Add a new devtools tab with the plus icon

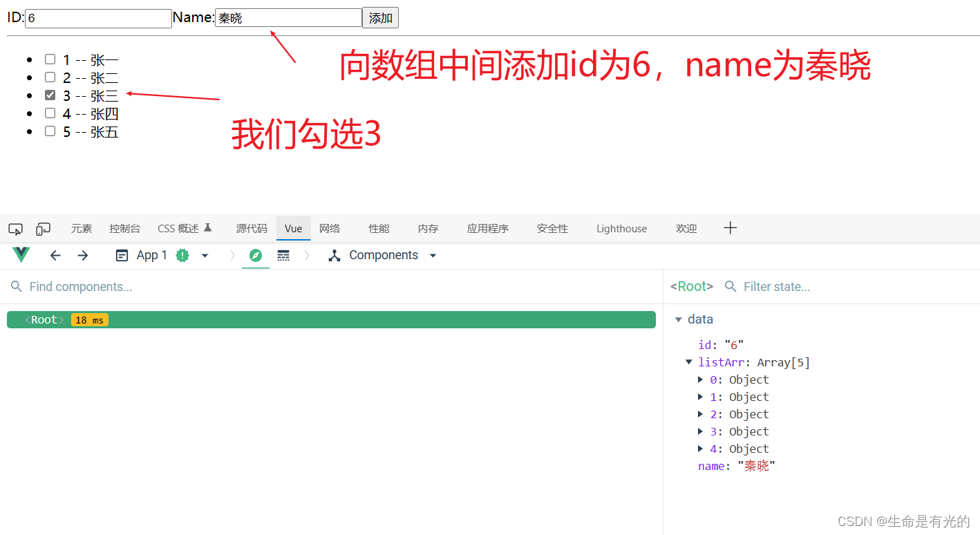731,228
